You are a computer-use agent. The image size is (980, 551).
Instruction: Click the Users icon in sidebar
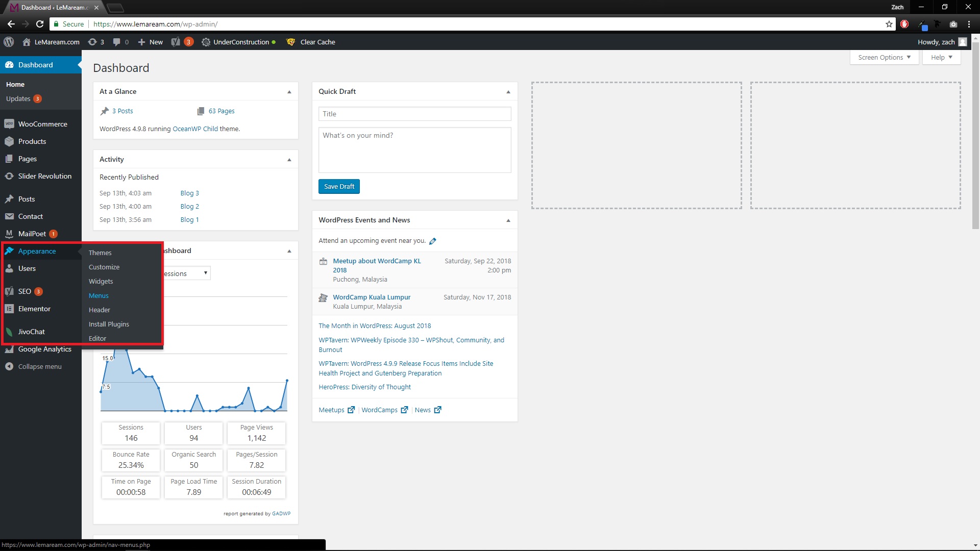[9, 268]
